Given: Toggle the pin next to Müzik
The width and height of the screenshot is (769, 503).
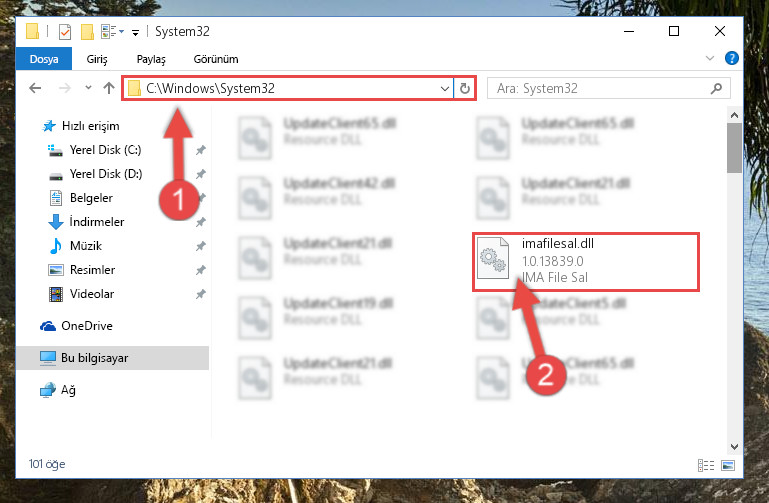Looking at the screenshot, I should [x=201, y=246].
